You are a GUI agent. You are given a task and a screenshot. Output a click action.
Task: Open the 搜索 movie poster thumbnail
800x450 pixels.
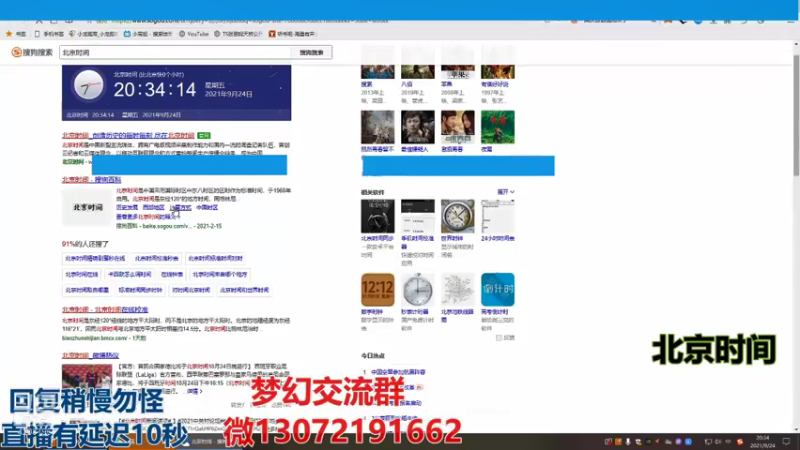[378, 62]
